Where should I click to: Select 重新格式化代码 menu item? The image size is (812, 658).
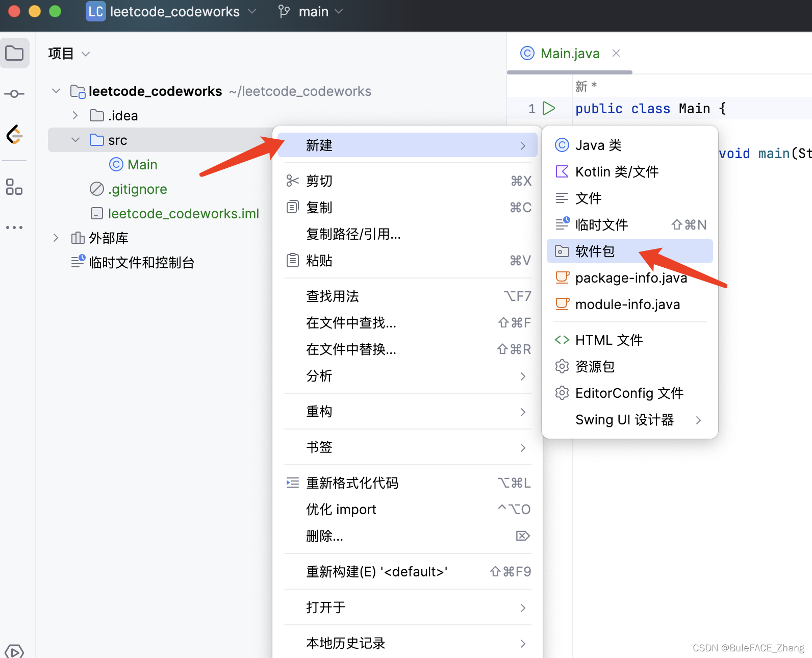tap(407, 483)
